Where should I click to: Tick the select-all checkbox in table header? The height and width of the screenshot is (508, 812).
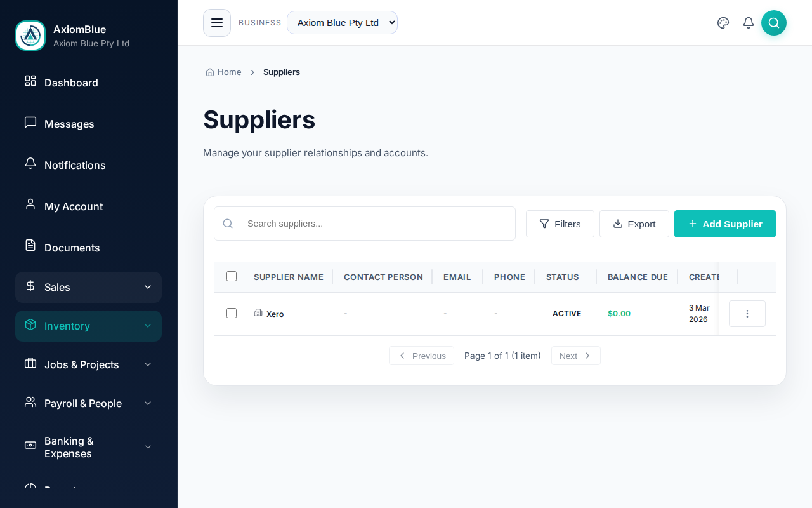pyautogui.click(x=232, y=276)
